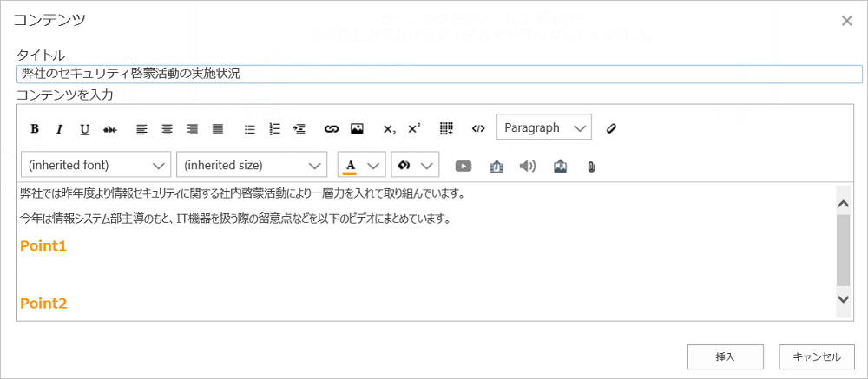Click the キャンセル button
This screenshot has height=379, width=868.
click(x=816, y=356)
